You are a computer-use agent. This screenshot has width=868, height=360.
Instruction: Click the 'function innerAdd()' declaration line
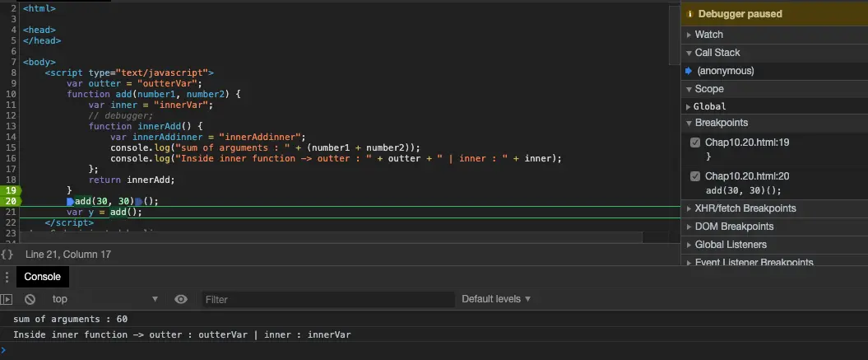click(146, 126)
